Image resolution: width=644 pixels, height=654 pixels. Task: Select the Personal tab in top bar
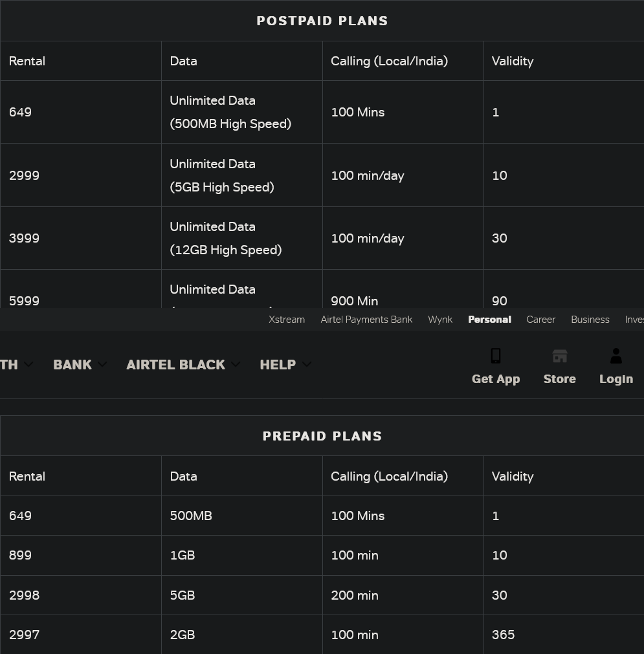489,320
